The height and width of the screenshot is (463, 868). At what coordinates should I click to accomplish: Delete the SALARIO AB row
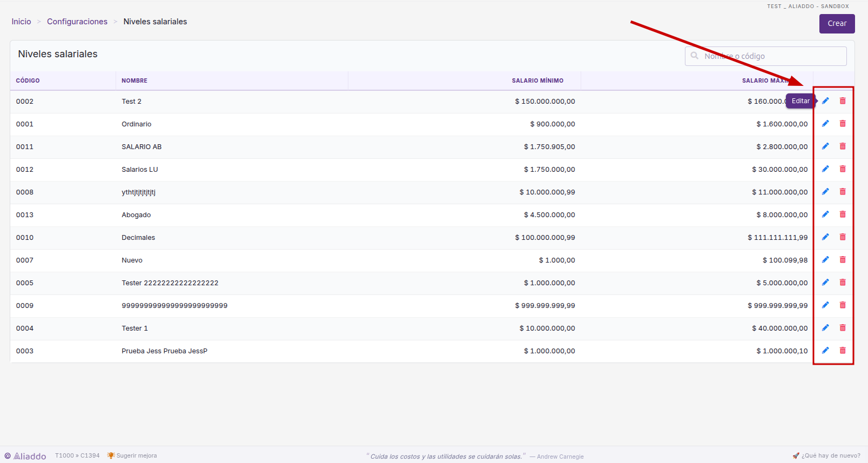[843, 146]
